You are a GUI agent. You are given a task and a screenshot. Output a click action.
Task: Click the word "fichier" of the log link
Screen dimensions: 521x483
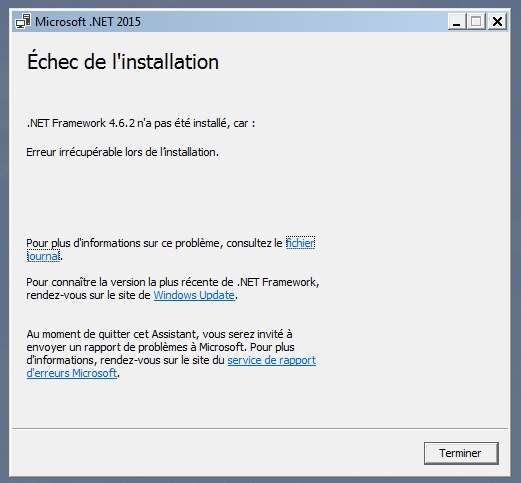[x=300, y=243]
